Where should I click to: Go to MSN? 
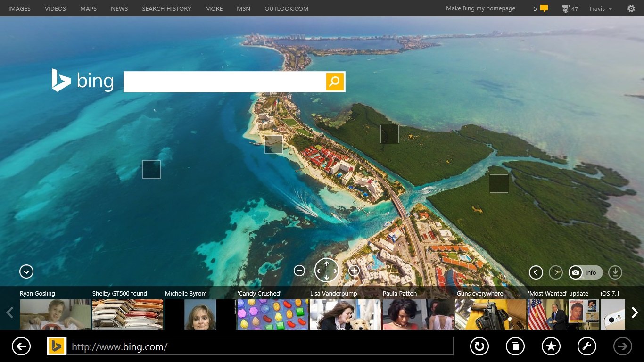coord(244,8)
